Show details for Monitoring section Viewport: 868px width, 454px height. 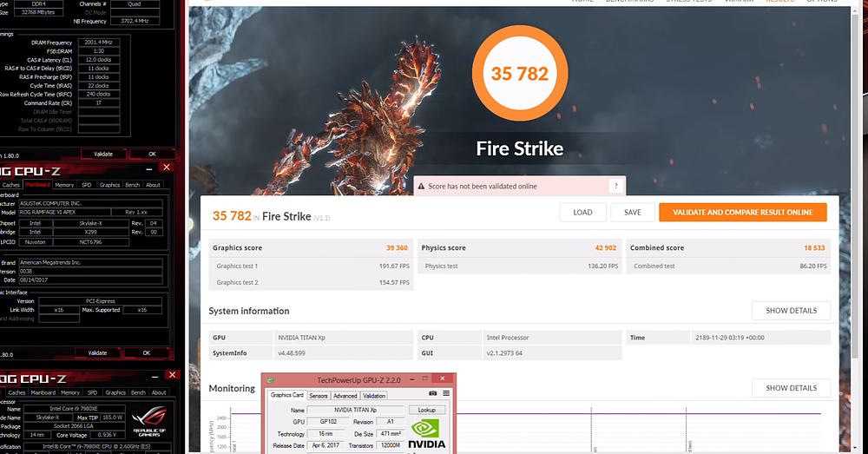pos(791,388)
